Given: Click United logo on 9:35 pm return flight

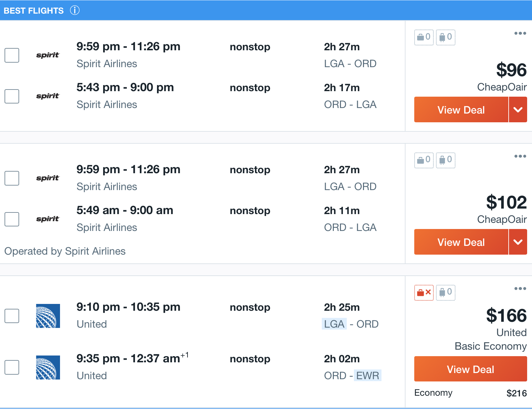Looking at the screenshot, I should (x=48, y=367).
